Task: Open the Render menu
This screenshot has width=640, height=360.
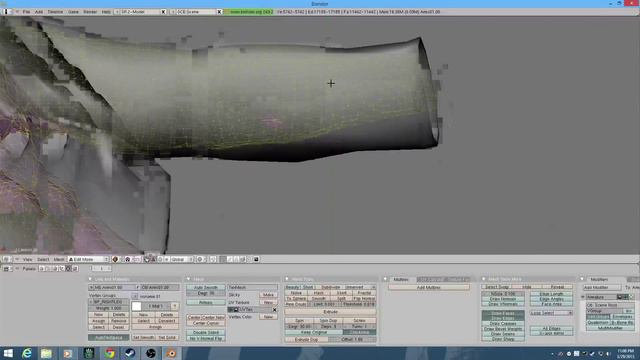Action: [x=90, y=12]
